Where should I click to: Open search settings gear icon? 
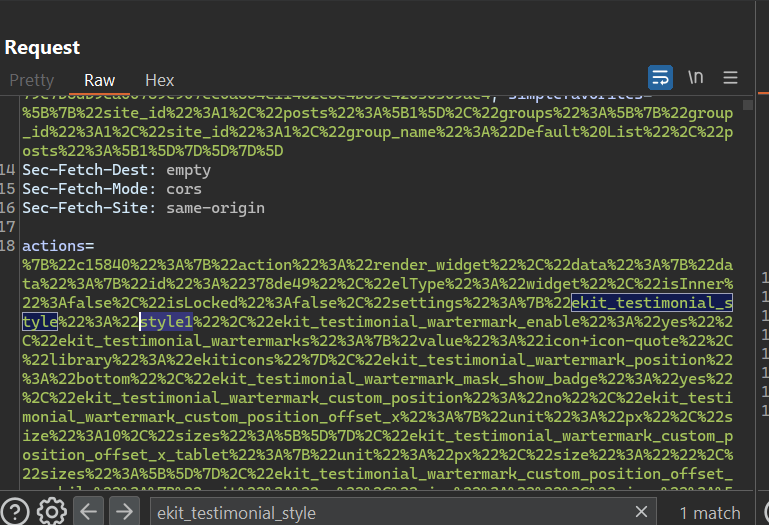pyautogui.click(x=51, y=512)
